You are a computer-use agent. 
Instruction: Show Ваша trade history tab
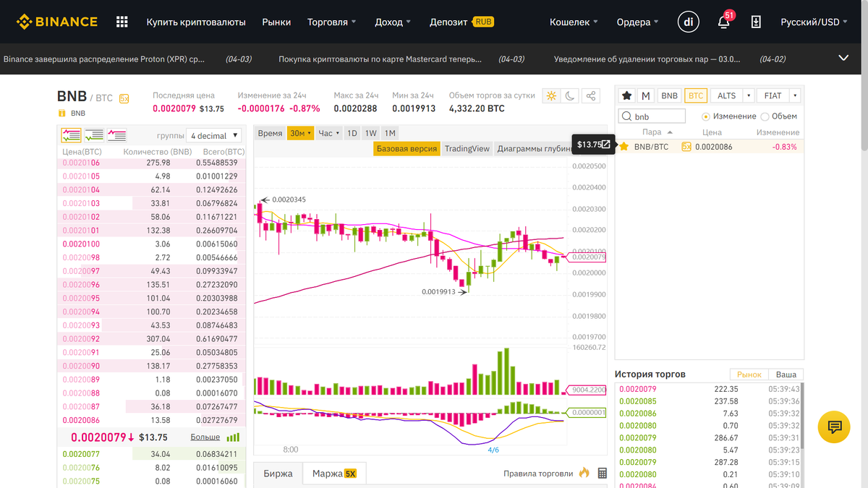[786, 374]
